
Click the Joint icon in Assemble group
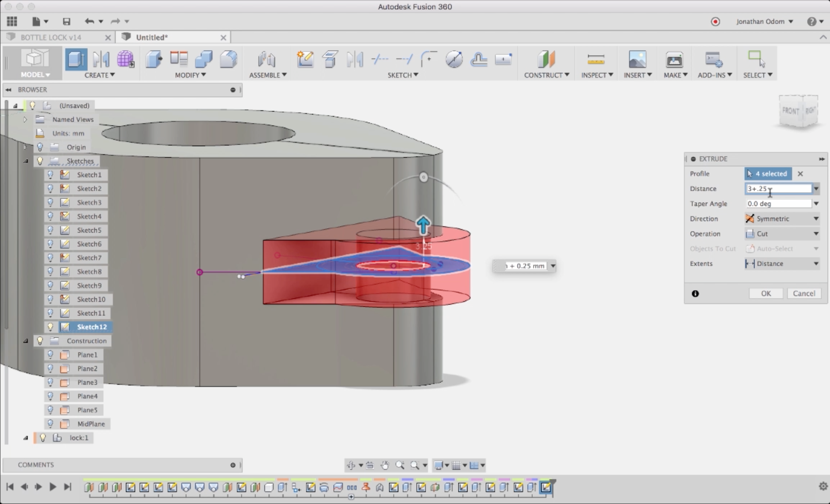[x=266, y=59]
